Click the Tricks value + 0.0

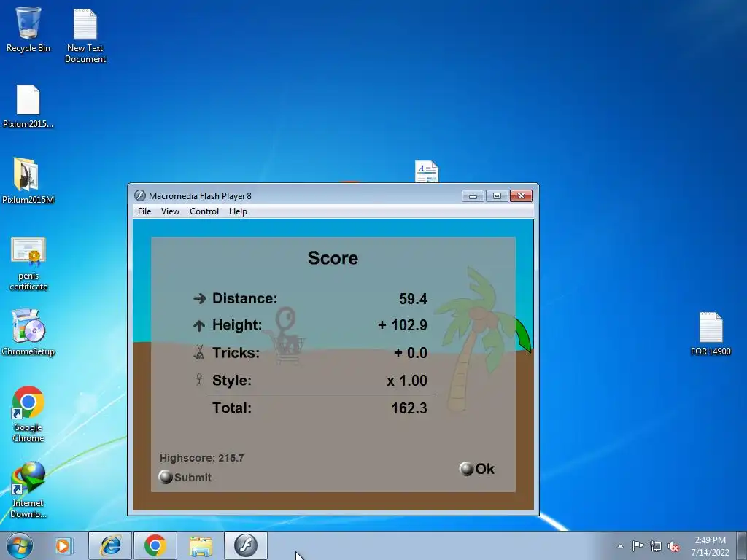411,353
